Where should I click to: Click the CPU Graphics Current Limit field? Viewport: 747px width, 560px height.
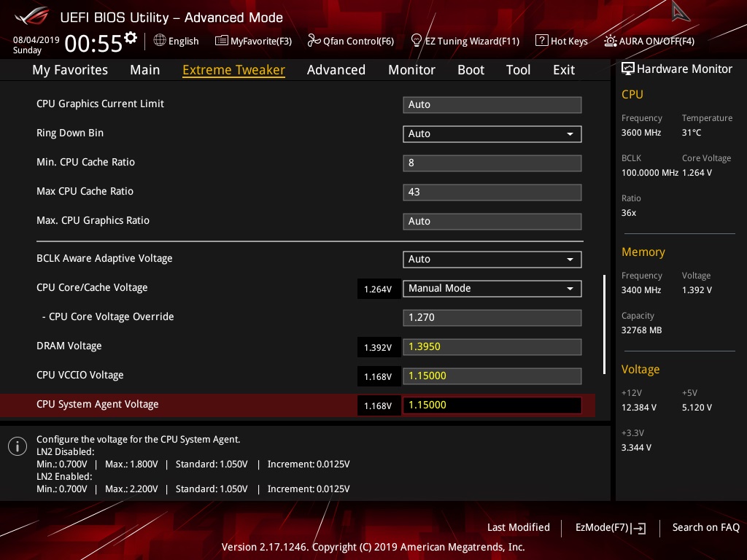point(492,105)
